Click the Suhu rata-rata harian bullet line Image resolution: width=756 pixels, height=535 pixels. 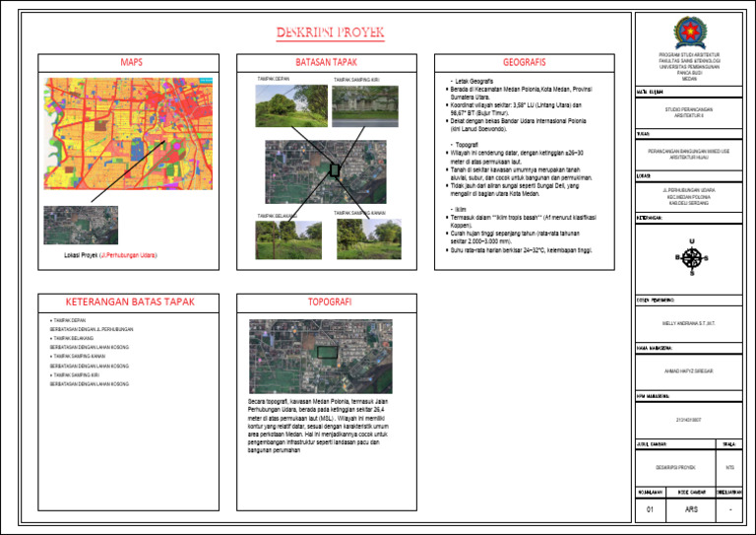tap(521, 250)
